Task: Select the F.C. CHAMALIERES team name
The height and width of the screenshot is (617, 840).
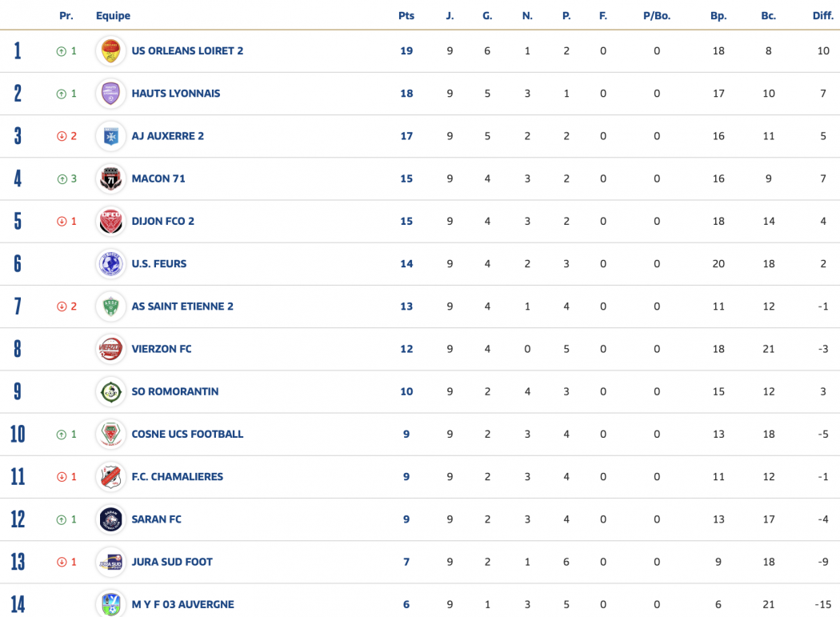Action: [x=177, y=477]
